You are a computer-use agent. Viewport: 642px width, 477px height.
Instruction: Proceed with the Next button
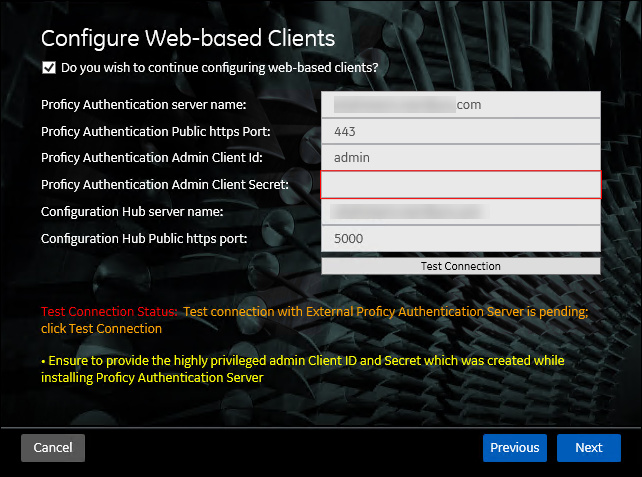589,448
